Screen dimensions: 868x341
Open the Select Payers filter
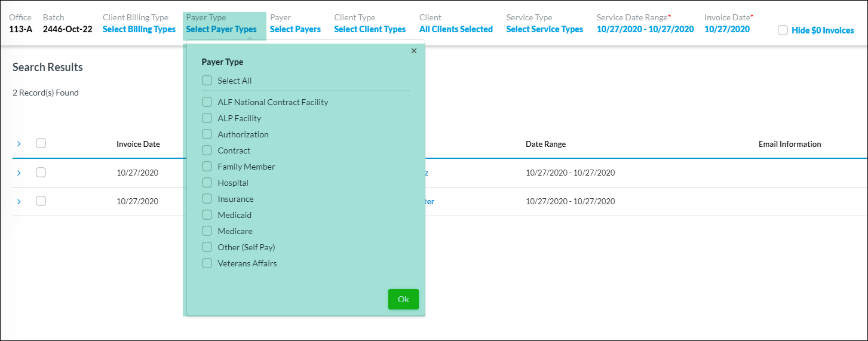click(295, 29)
